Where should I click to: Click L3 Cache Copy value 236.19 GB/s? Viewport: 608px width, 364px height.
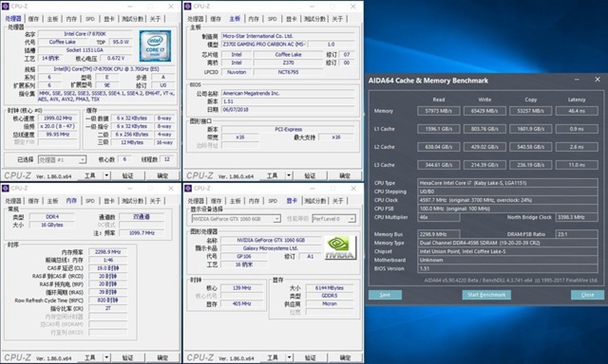click(x=530, y=165)
